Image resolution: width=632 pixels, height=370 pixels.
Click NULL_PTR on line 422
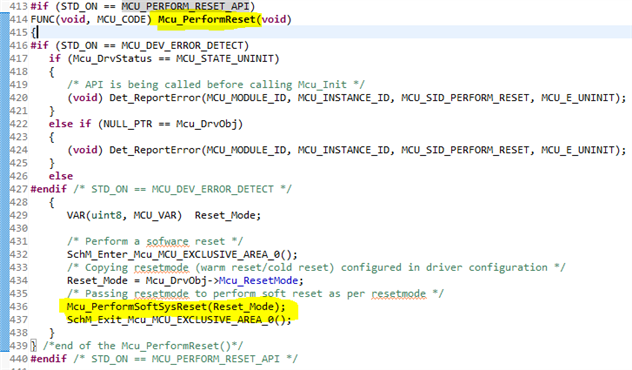[x=128, y=124]
